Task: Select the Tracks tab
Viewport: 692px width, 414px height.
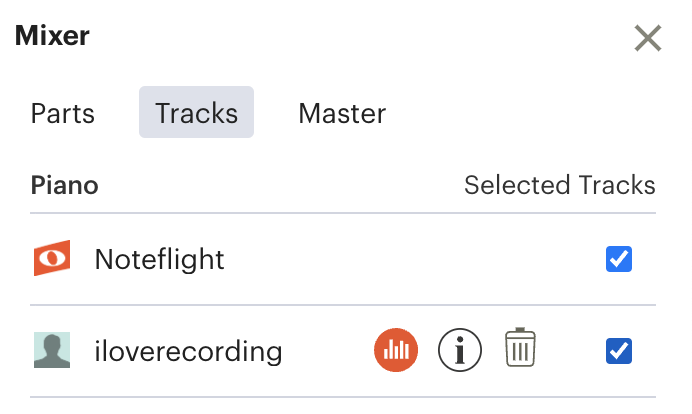Action: (196, 112)
